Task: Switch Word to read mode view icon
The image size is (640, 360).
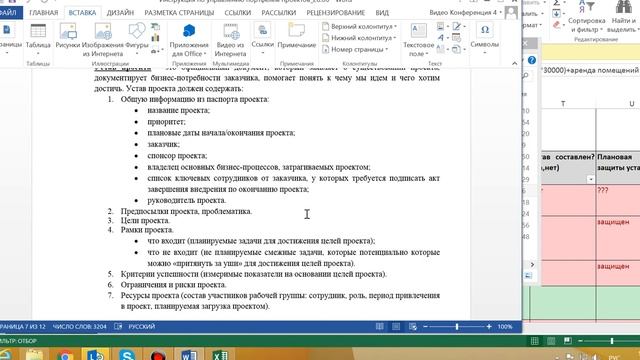Action: [380, 327]
